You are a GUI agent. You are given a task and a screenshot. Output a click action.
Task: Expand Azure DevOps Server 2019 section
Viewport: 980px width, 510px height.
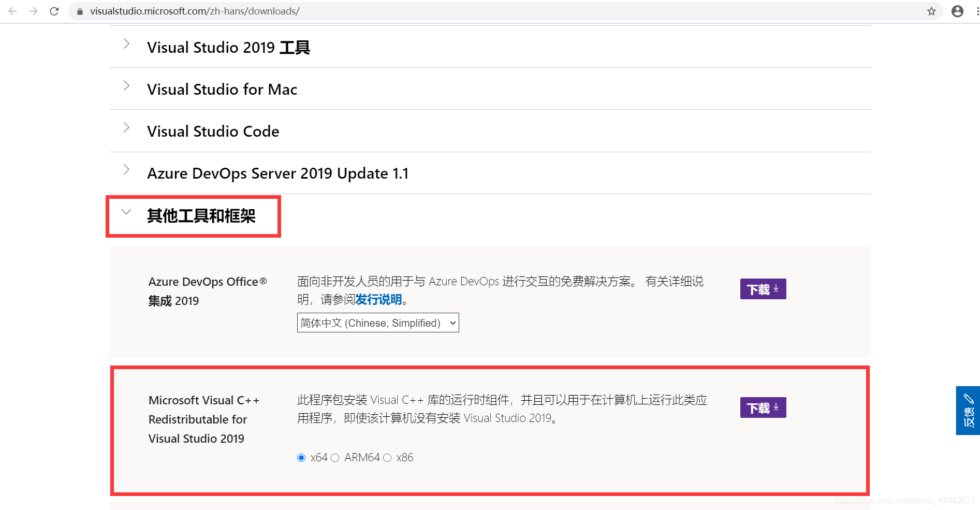(x=490, y=173)
